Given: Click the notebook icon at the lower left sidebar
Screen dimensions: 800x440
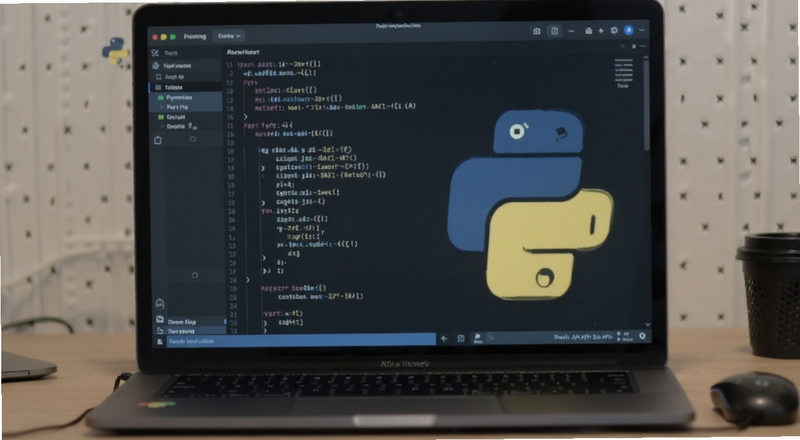Looking at the screenshot, I should point(160,304).
